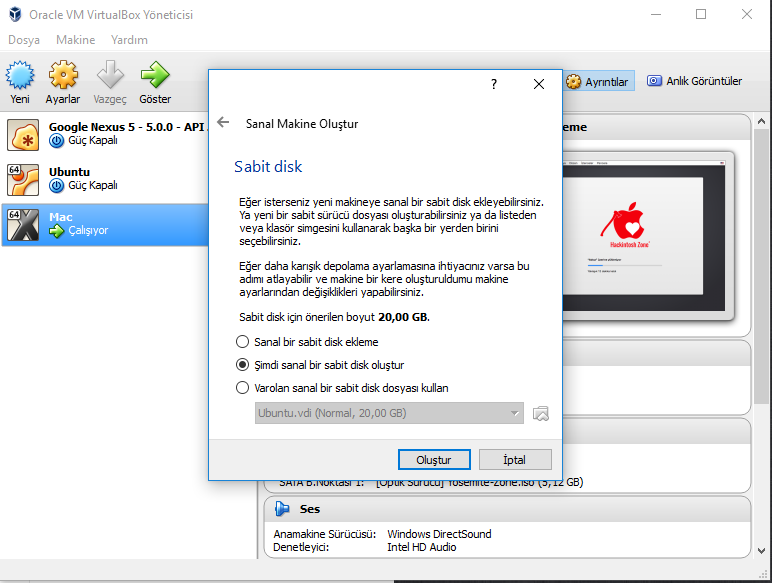This screenshot has width=772, height=583.
Task: Click 'Intel HD Audio' value text
Action: pyautogui.click(x=422, y=547)
